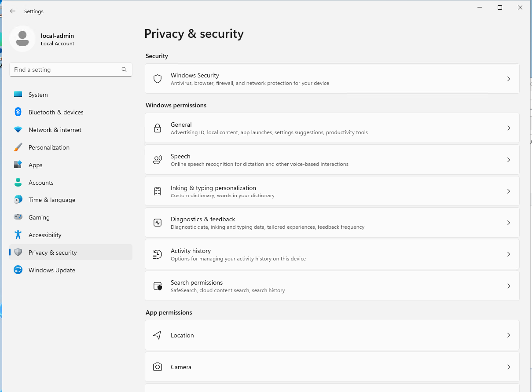Screen dimensions: 532x392
Task: Expand Speech settings chevron
Action: (509, 160)
